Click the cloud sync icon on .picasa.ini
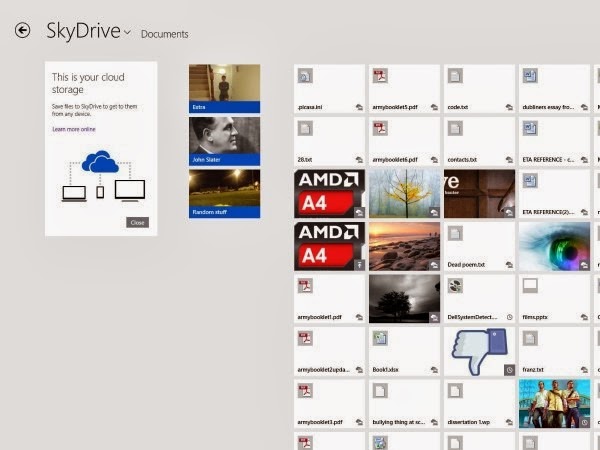The image size is (600, 450). [359, 107]
